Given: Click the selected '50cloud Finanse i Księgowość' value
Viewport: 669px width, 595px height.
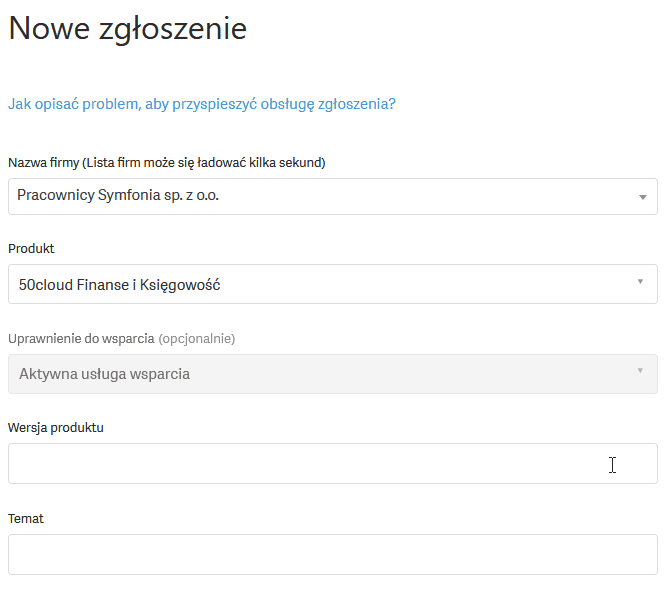Looking at the screenshot, I should (119, 285).
